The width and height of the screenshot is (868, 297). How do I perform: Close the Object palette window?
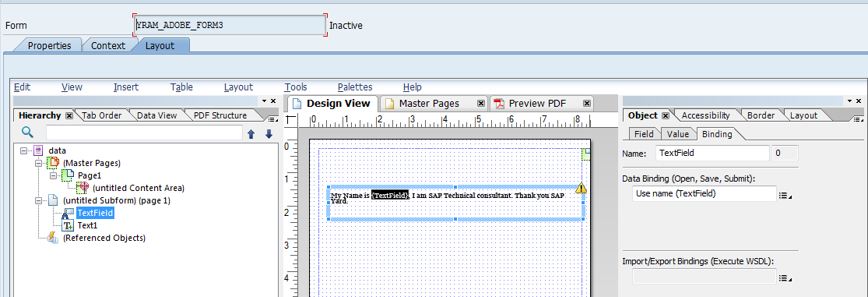click(x=859, y=101)
